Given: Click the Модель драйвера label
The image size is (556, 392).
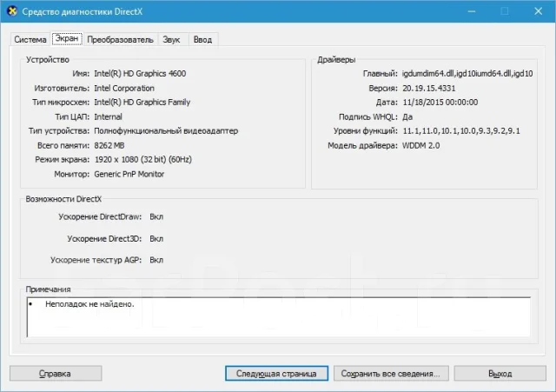Looking at the screenshot, I should 362,146.
